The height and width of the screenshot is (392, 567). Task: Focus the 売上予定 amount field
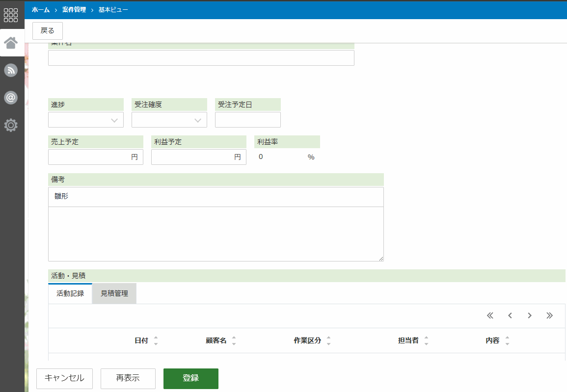(x=95, y=157)
